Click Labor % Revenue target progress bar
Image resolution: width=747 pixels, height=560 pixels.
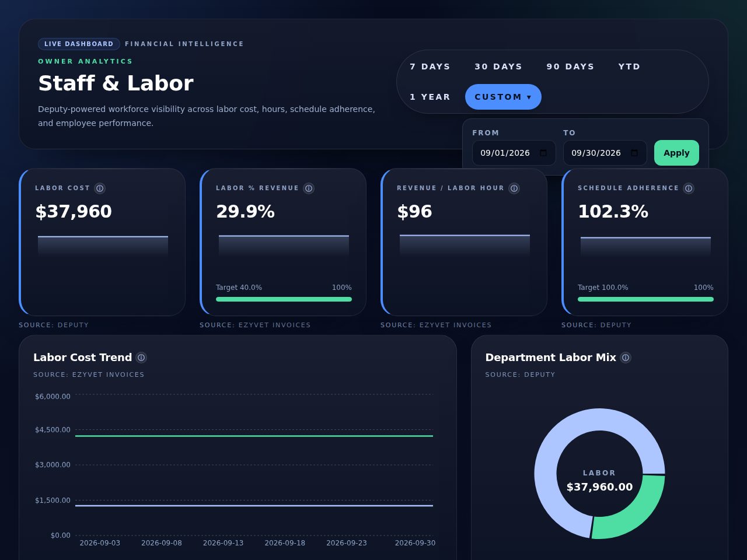point(284,299)
